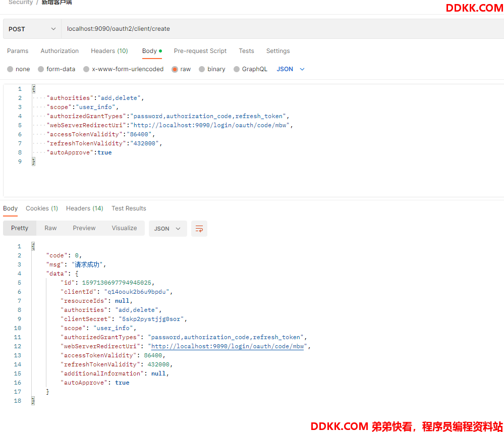Select the raw body radio button
The image size is (504, 432).
pos(175,69)
